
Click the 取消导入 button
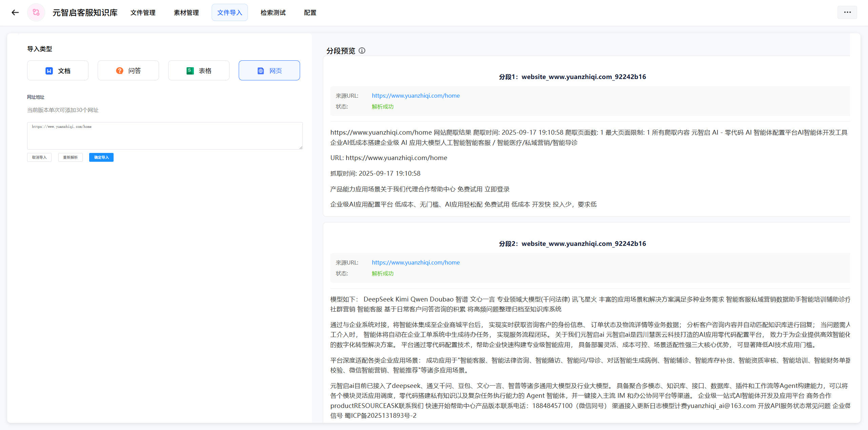click(x=39, y=157)
